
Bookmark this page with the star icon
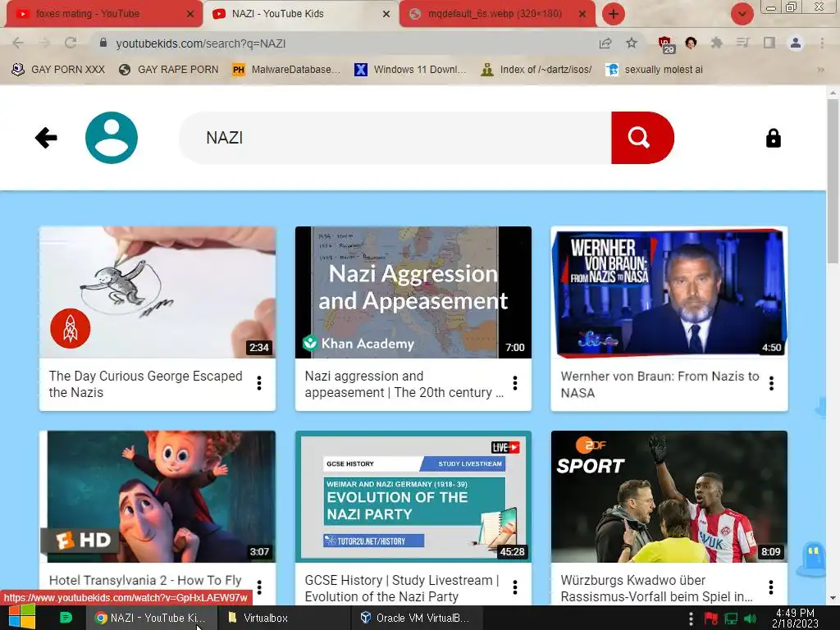click(x=632, y=43)
